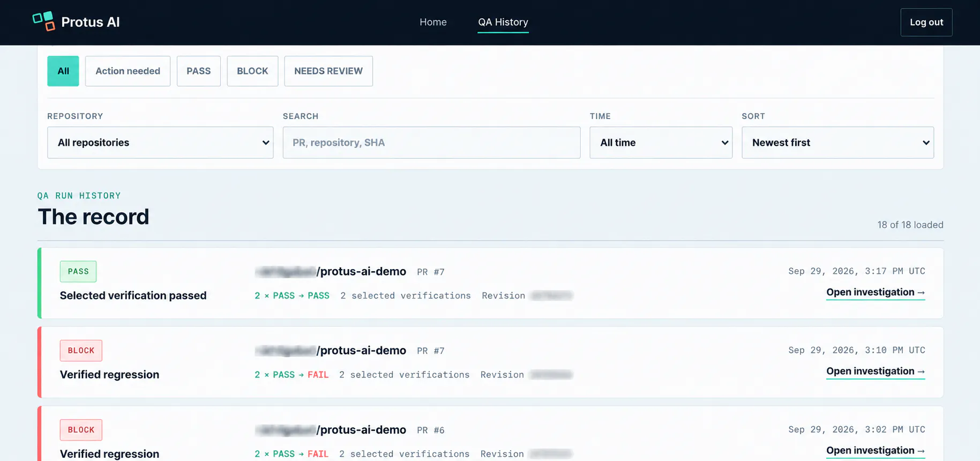Click BLOCK badge on PR #7 3:10 PM run
Screen dimensions: 980x461
81,351
